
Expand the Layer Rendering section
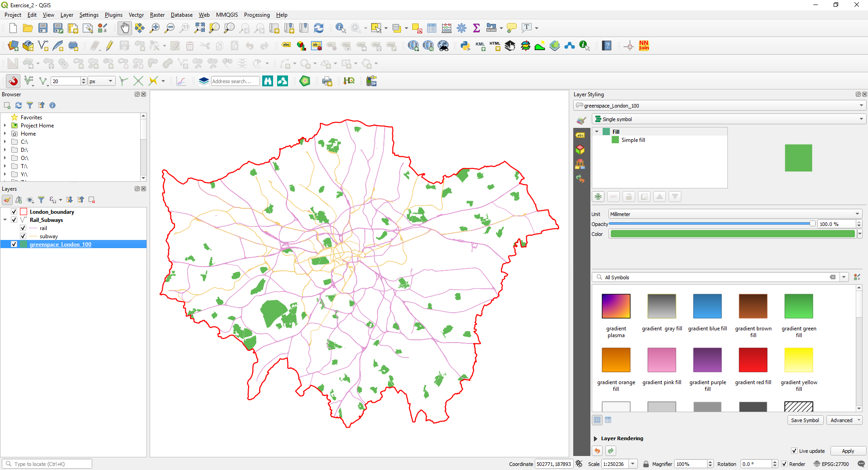pyautogui.click(x=595, y=439)
